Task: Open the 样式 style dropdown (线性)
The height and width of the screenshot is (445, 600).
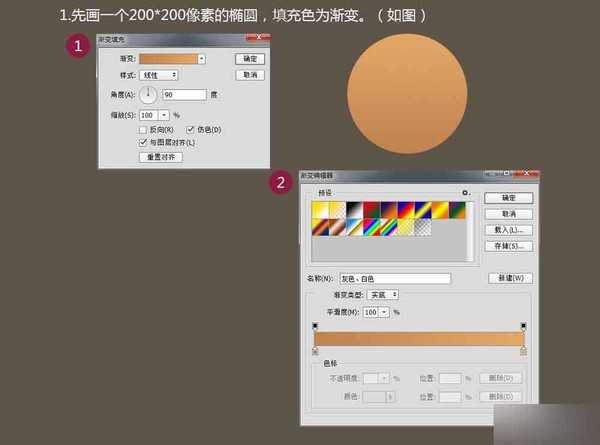Action: pos(158,75)
